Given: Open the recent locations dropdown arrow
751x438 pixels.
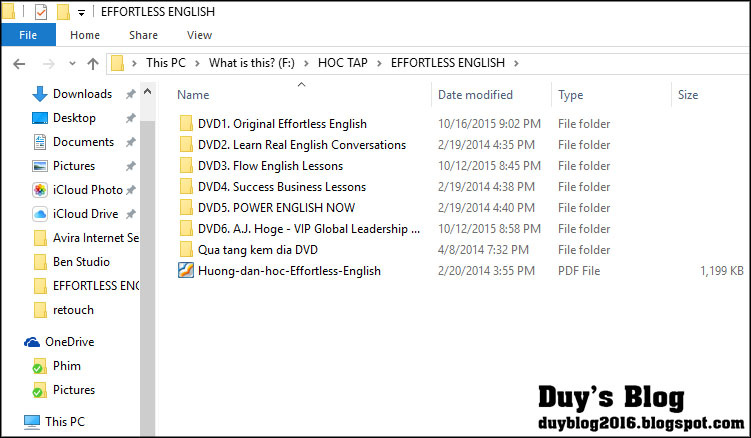Looking at the screenshot, I should [72, 63].
